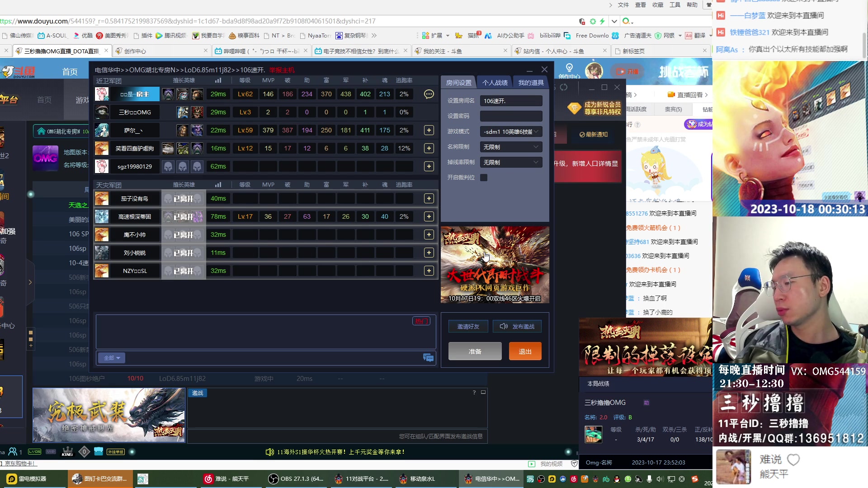Click the heart icon next to the song 难说
Image resolution: width=868 pixels, height=488 pixels.
[793, 460]
